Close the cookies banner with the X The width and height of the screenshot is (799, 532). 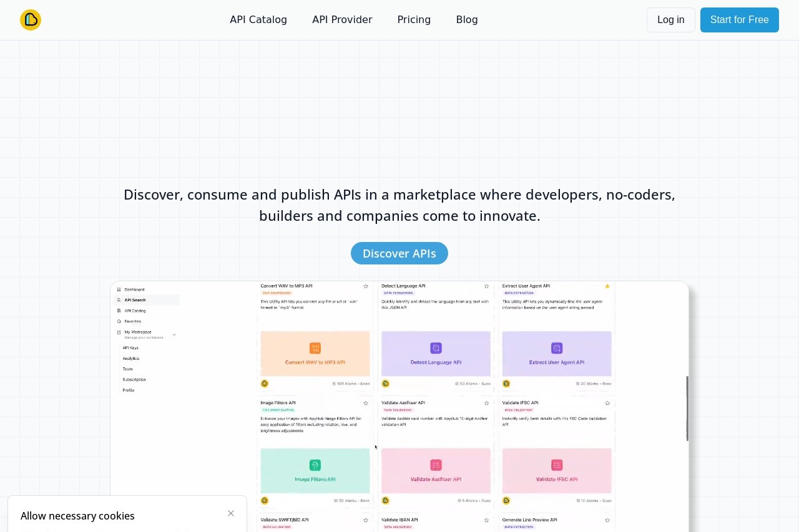pos(231,513)
